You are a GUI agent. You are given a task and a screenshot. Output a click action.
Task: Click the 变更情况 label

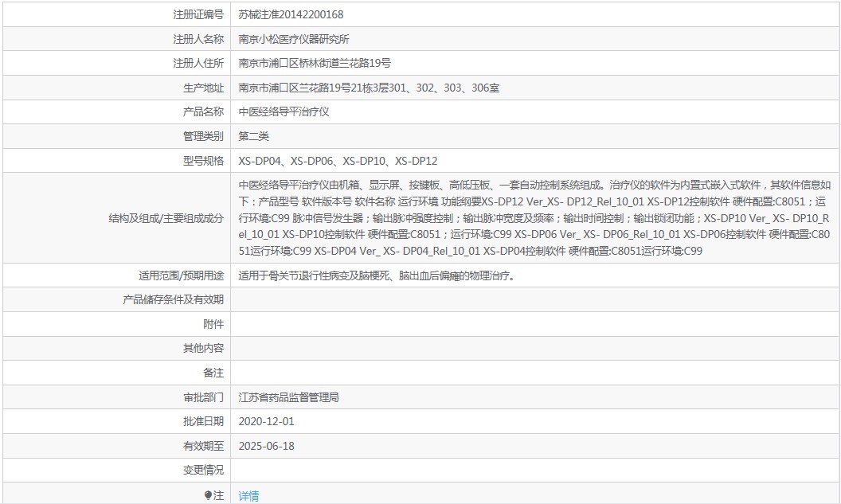coord(203,471)
